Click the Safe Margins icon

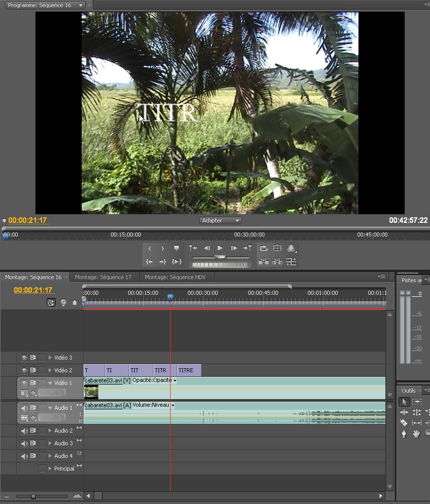pyautogui.click(x=277, y=248)
